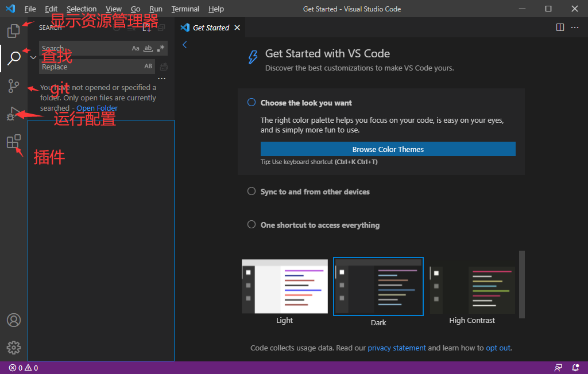
Task: Select 'Sync to and from other devices' step
Action: point(315,192)
